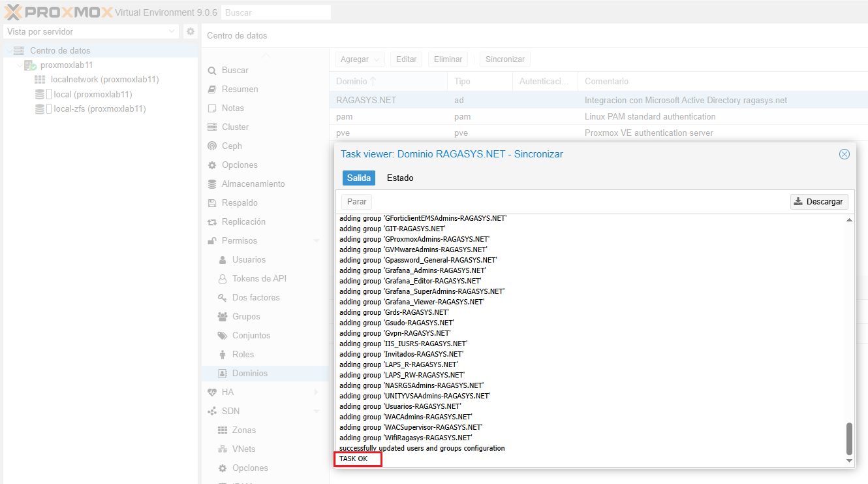
Task: Select the SDN menu item
Action: point(265,411)
